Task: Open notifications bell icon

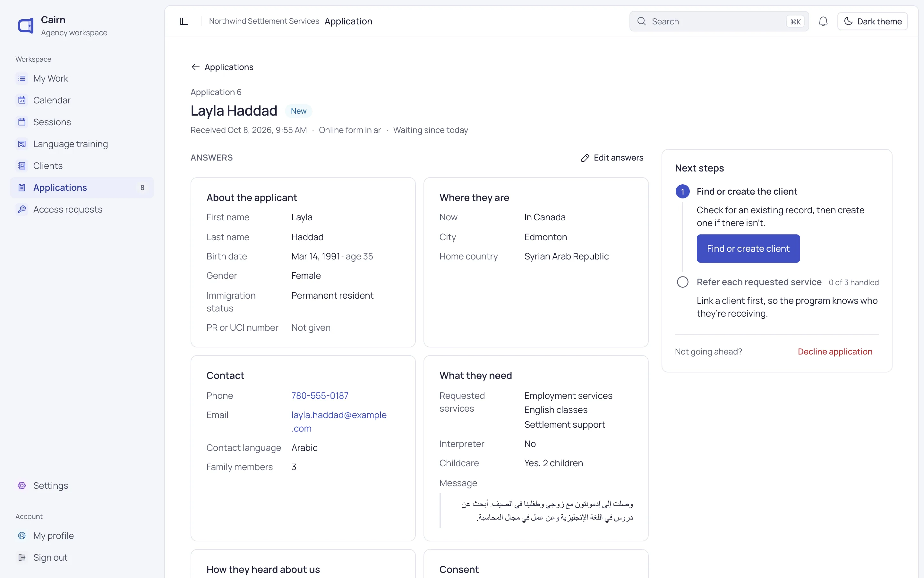Action: coord(823,22)
